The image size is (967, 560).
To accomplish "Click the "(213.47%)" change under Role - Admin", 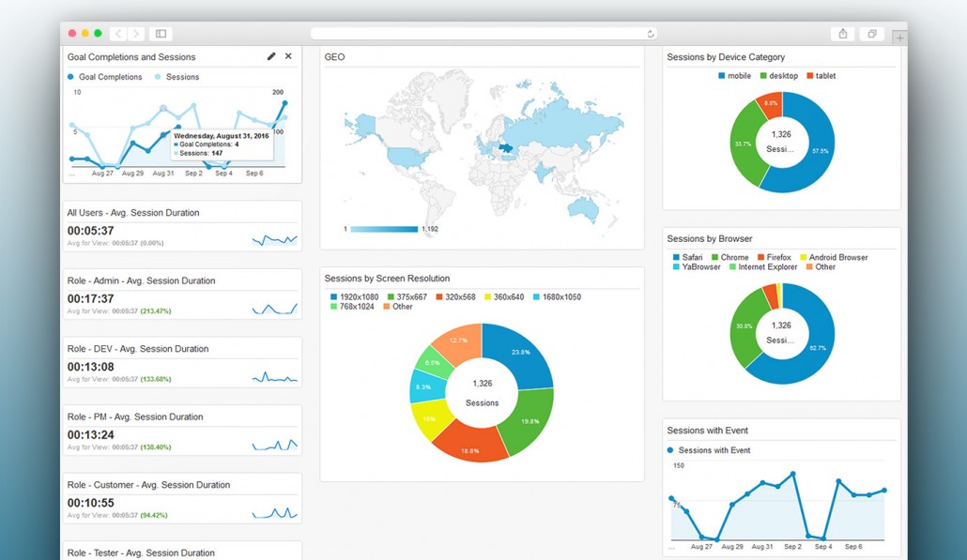I will (x=156, y=311).
